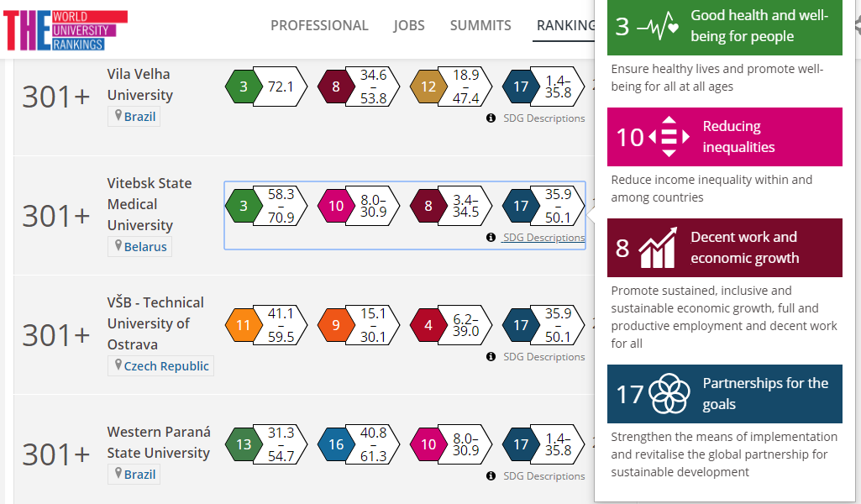
Task: Click the Good health and well-being tile
Action: 724,26
